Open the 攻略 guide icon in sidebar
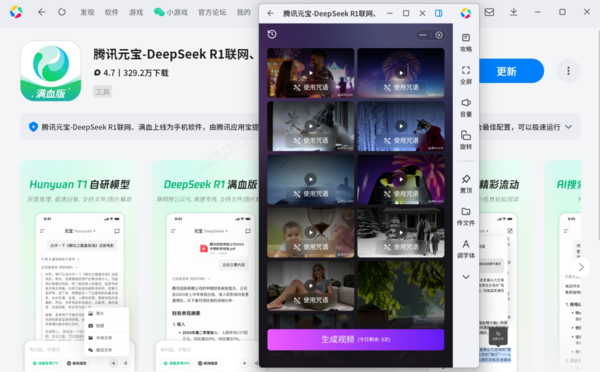 pos(466,42)
